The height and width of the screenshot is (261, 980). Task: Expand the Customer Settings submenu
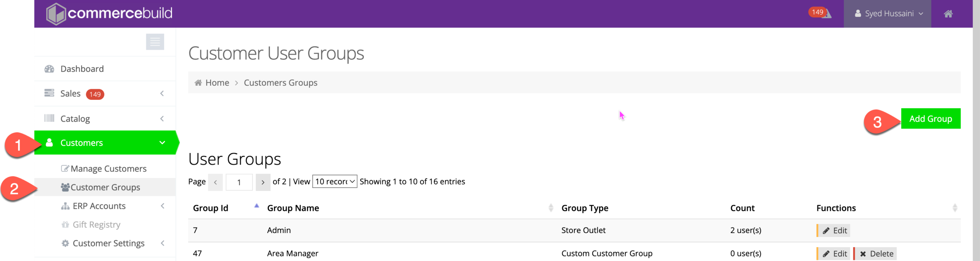coord(163,243)
